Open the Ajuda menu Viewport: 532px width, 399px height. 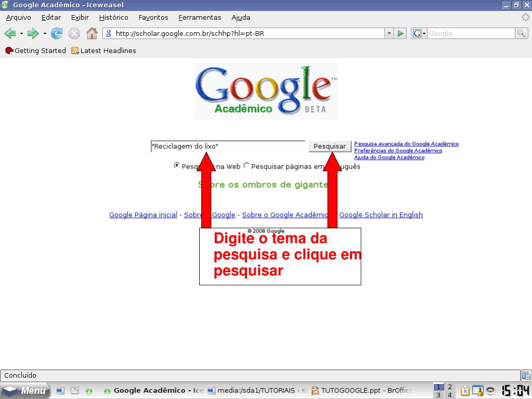241,17
